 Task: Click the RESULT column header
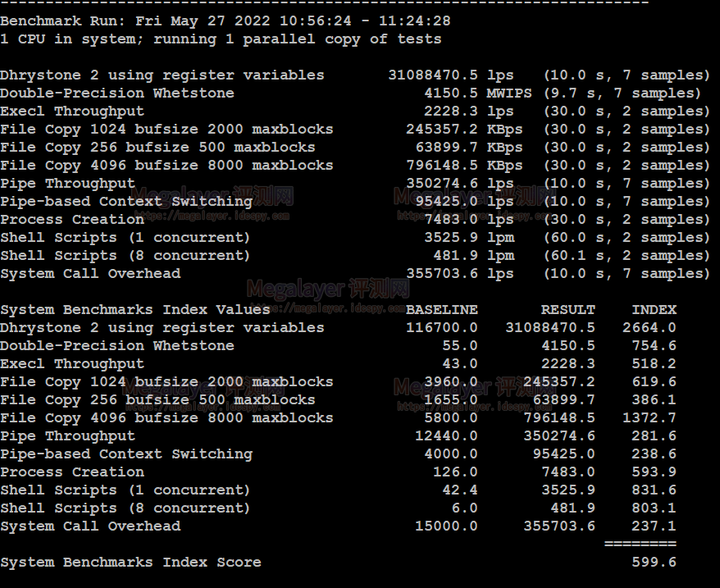point(568,310)
